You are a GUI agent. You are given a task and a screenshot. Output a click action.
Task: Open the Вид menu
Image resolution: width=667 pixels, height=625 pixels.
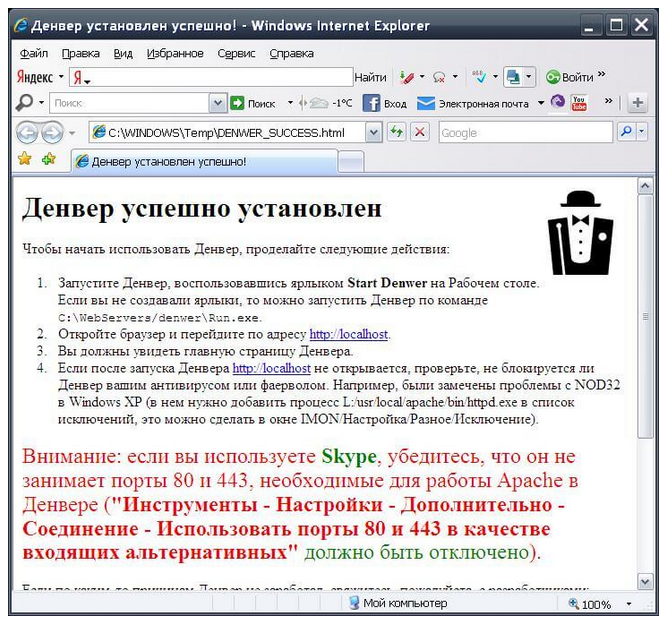pos(123,54)
